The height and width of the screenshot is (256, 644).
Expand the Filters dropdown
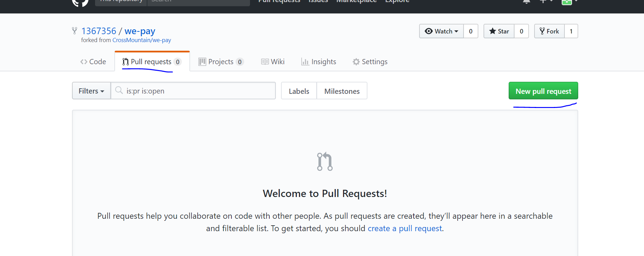click(x=91, y=91)
